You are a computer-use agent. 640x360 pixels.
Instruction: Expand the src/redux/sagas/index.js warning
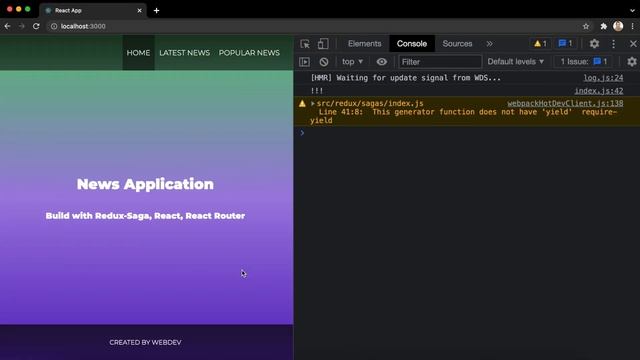coord(313,104)
